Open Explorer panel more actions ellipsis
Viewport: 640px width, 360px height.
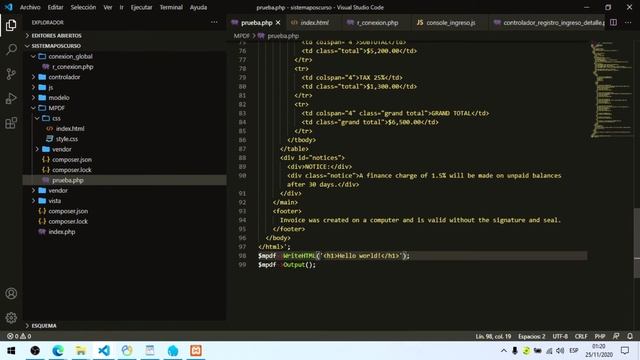[214, 22]
